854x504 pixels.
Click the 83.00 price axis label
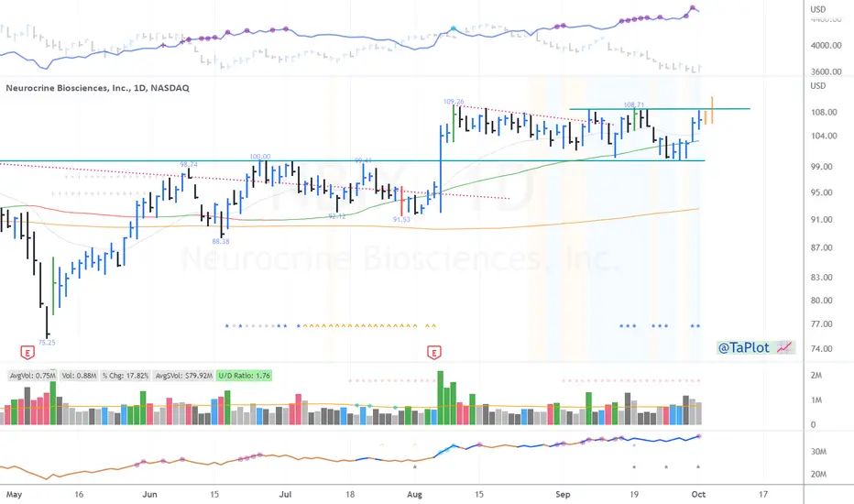pos(822,278)
